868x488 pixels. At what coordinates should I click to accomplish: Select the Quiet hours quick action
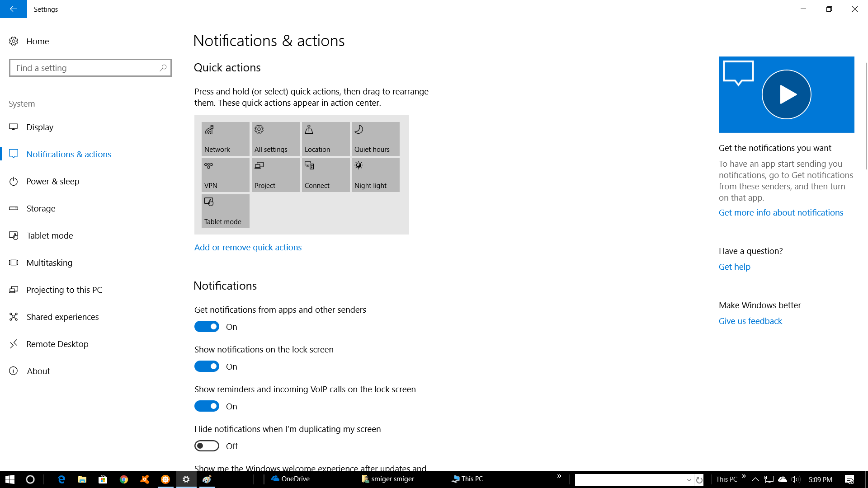[x=375, y=139]
